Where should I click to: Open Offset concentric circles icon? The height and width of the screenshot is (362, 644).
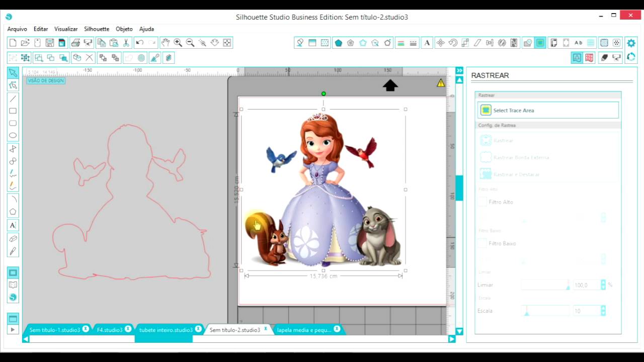point(141,58)
